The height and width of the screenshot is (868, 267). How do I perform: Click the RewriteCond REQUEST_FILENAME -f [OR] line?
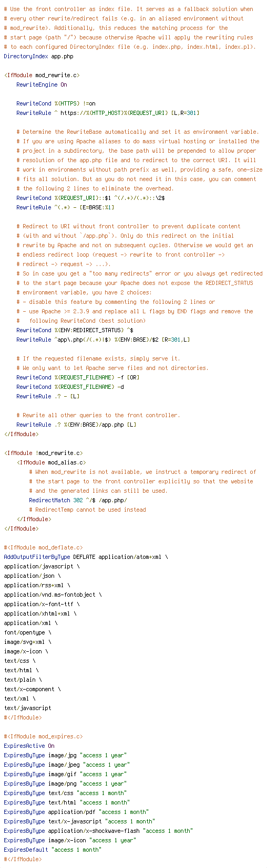[78, 377]
